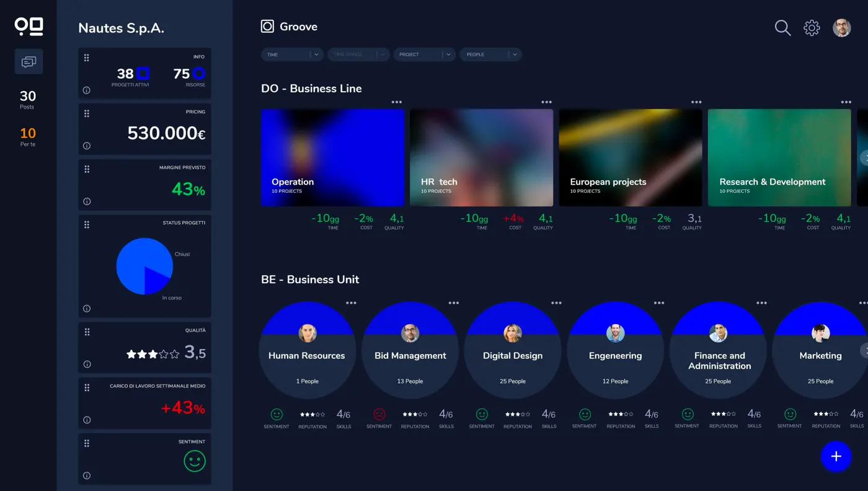This screenshot has height=491, width=868.
Task: Open the PROJECT filter dropdown
Action: pyautogui.click(x=425, y=55)
